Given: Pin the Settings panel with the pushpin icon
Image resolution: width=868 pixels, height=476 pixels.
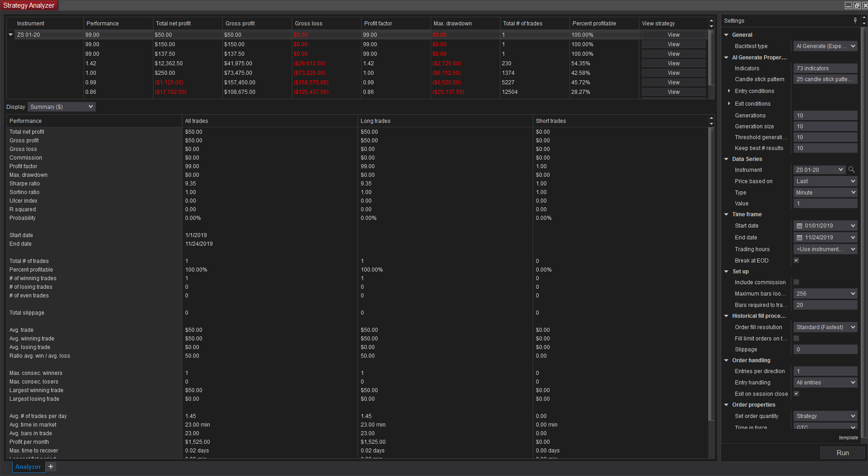Looking at the screenshot, I should [855, 20].
